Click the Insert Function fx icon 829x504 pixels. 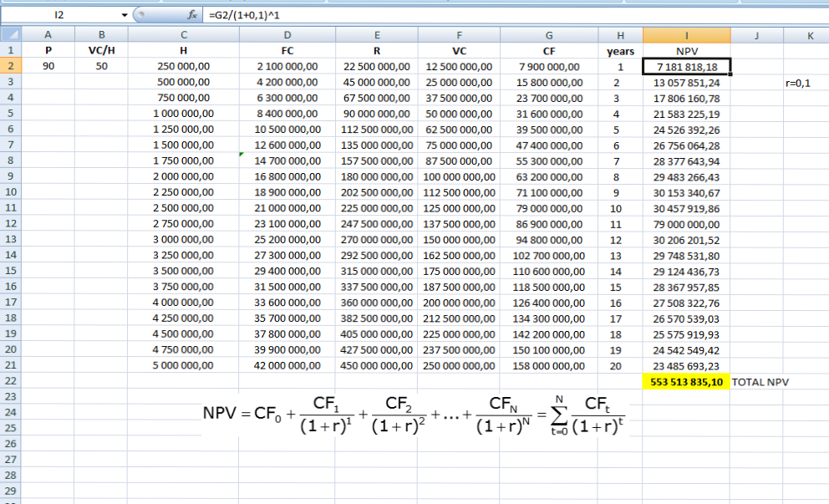(191, 15)
